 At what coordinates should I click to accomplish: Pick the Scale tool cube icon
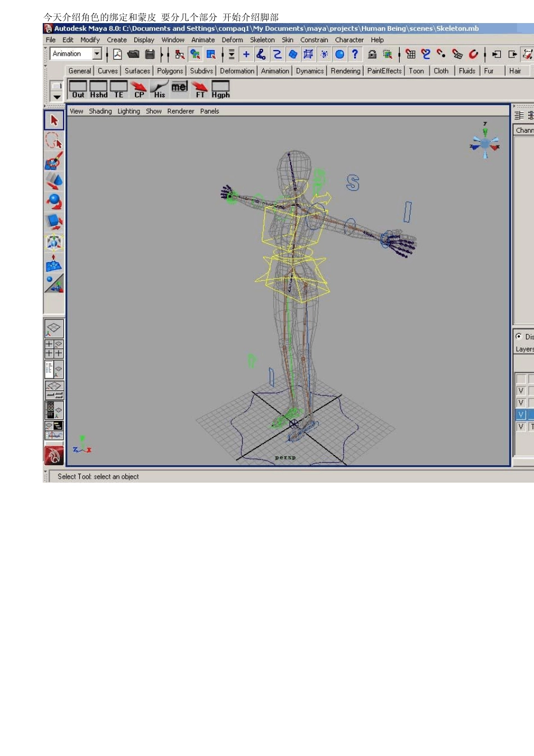click(54, 222)
